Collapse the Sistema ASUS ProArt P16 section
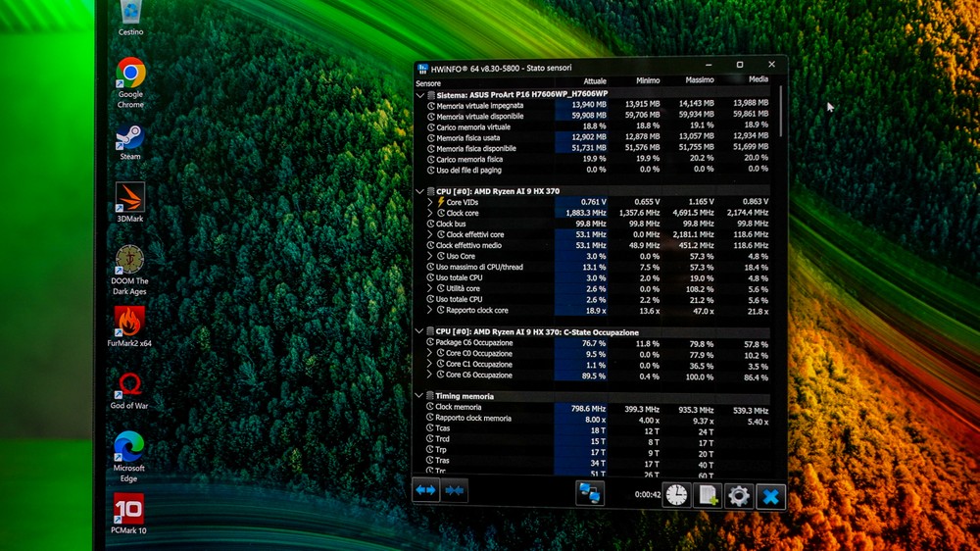Screen dimensions: 980x551 pyautogui.click(x=420, y=96)
